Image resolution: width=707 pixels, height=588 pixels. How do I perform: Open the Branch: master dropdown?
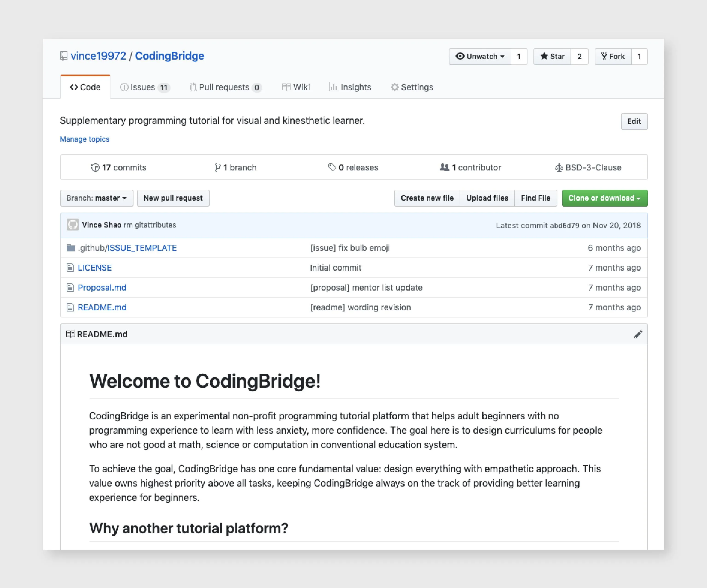coord(97,198)
